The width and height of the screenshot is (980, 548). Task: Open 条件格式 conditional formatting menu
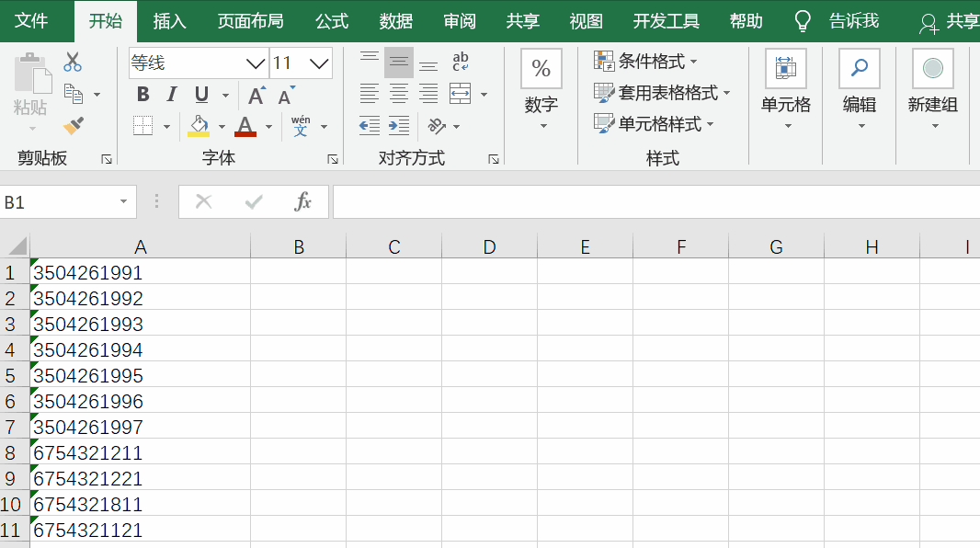645,62
